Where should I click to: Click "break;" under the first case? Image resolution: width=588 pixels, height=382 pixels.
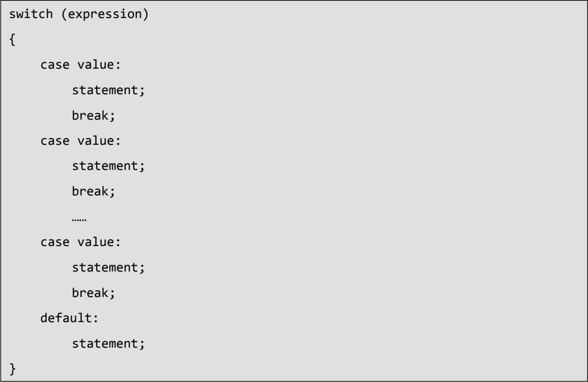coord(93,115)
